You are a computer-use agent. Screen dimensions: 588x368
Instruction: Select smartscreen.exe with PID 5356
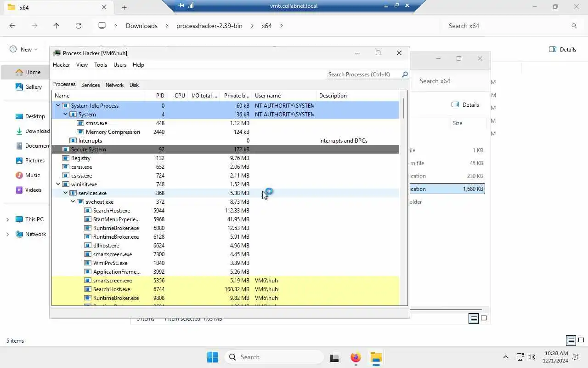coord(226,281)
